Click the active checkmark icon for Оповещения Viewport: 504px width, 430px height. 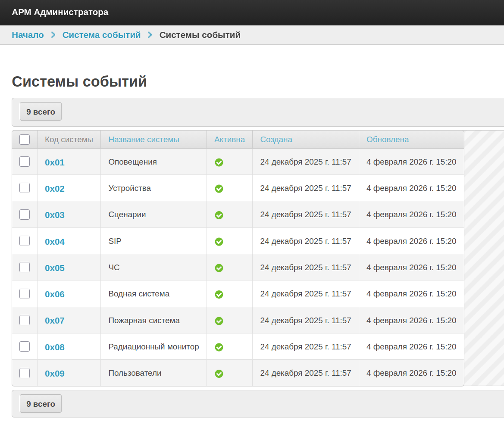219,162
